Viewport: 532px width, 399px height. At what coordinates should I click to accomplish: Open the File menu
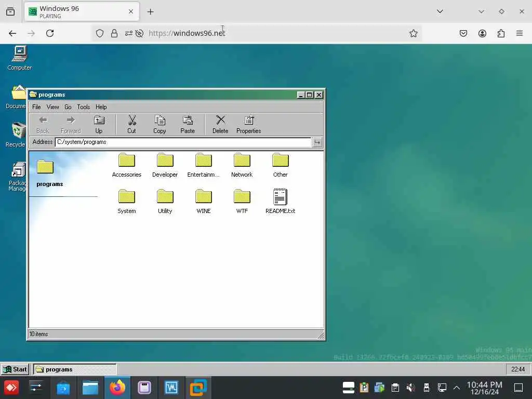[36, 107]
